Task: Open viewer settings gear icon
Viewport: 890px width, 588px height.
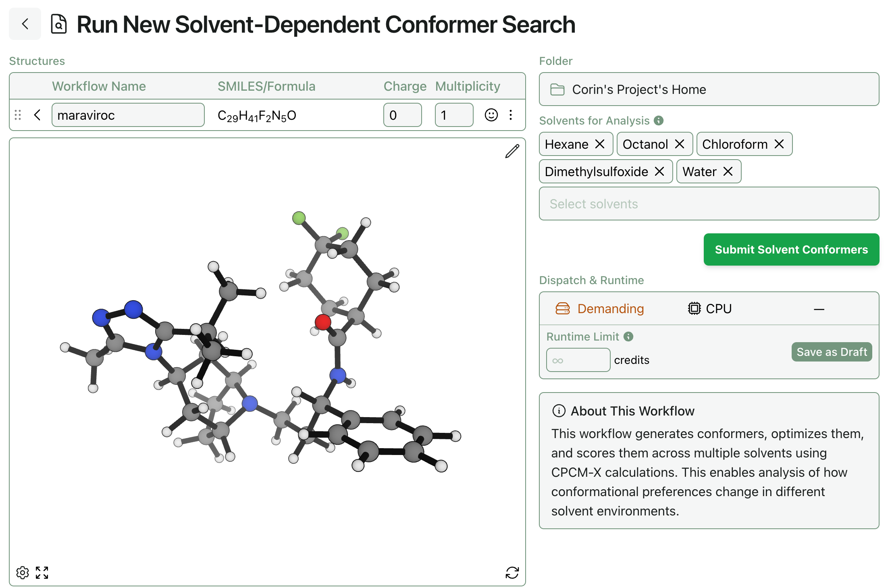Action: pos(23,572)
